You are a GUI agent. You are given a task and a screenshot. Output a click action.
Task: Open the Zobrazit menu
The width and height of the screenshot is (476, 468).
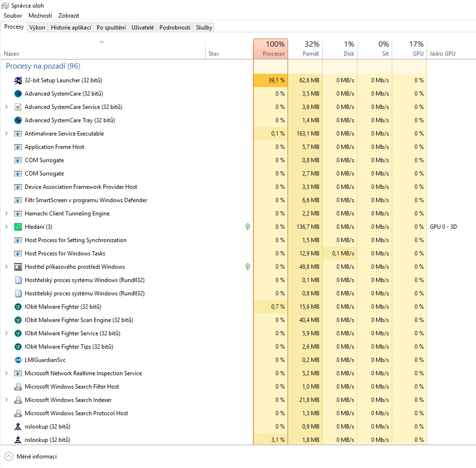69,16
